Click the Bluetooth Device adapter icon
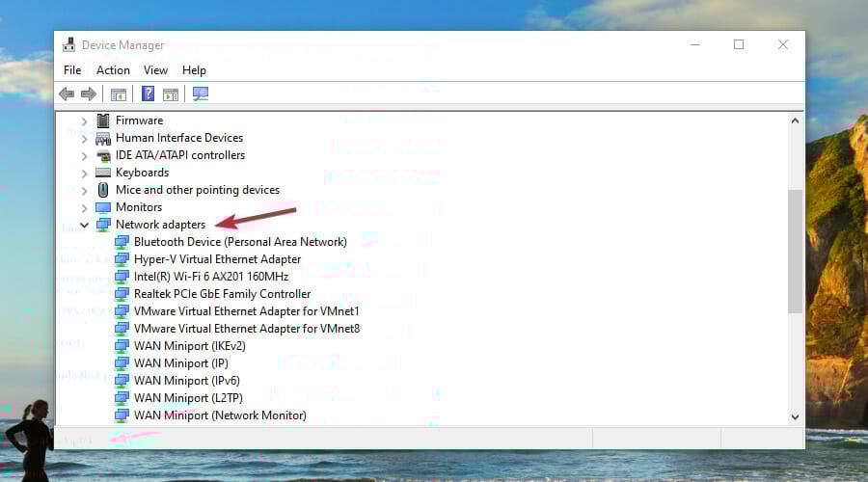The height and width of the screenshot is (482, 868). [x=122, y=242]
